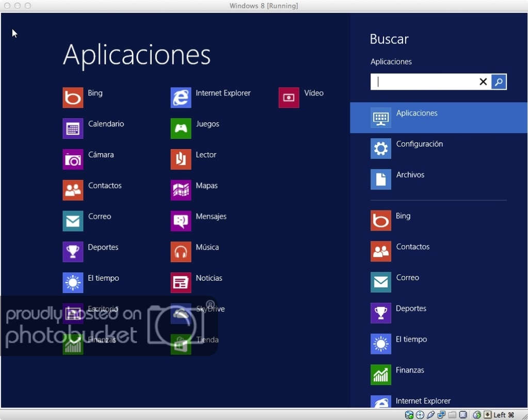Launch the Mapas app
The image size is (528, 420).
pyautogui.click(x=181, y=190)
